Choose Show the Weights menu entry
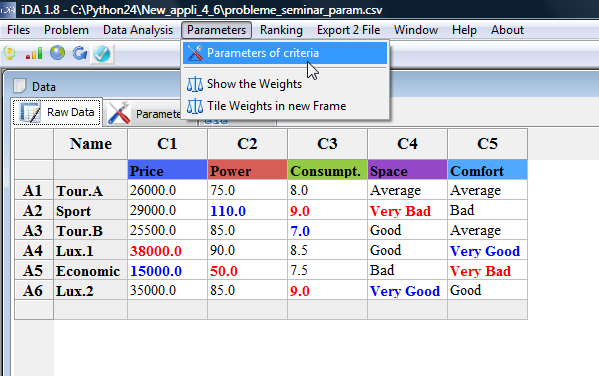 [285, 84]
